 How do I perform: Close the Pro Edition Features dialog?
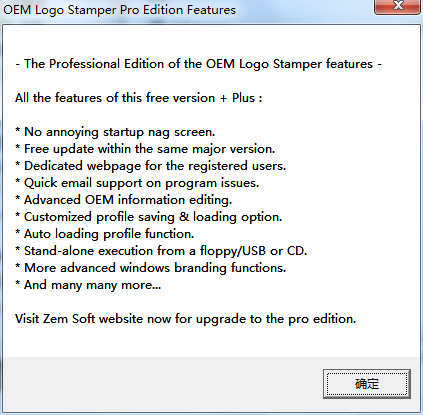[x=398, y=7]
